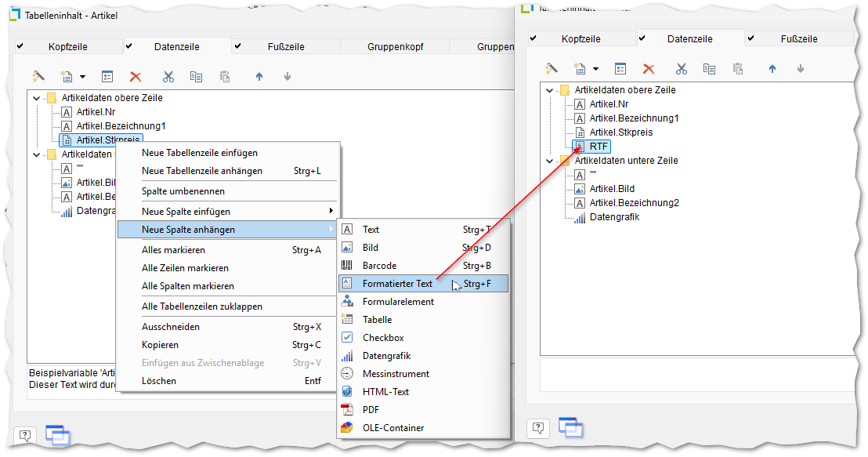Toggle the Kopfzeile checkbox in left window
The width and height of the screenshot is (868, 457).
[x=20, y=47]
